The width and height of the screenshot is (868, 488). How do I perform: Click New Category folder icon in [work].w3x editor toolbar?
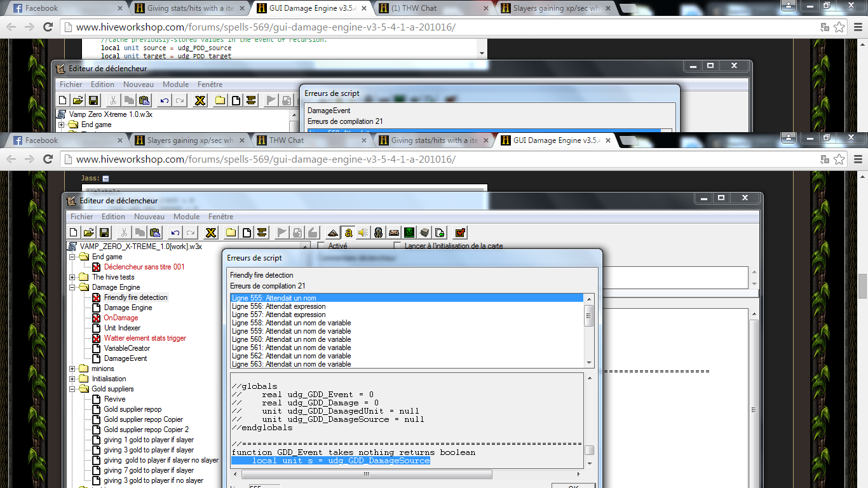(x=231, y=233)
